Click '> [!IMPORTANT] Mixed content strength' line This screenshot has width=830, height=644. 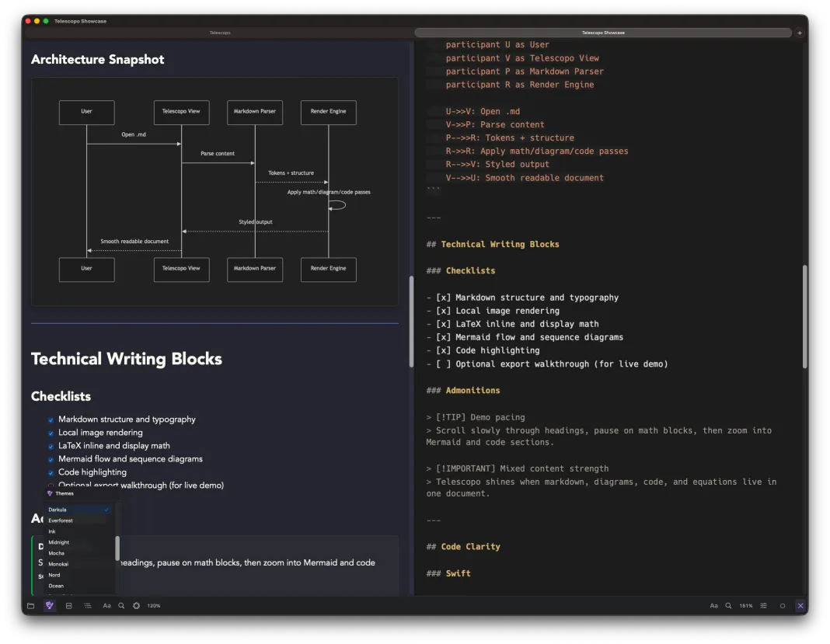(x=518, y=468)
